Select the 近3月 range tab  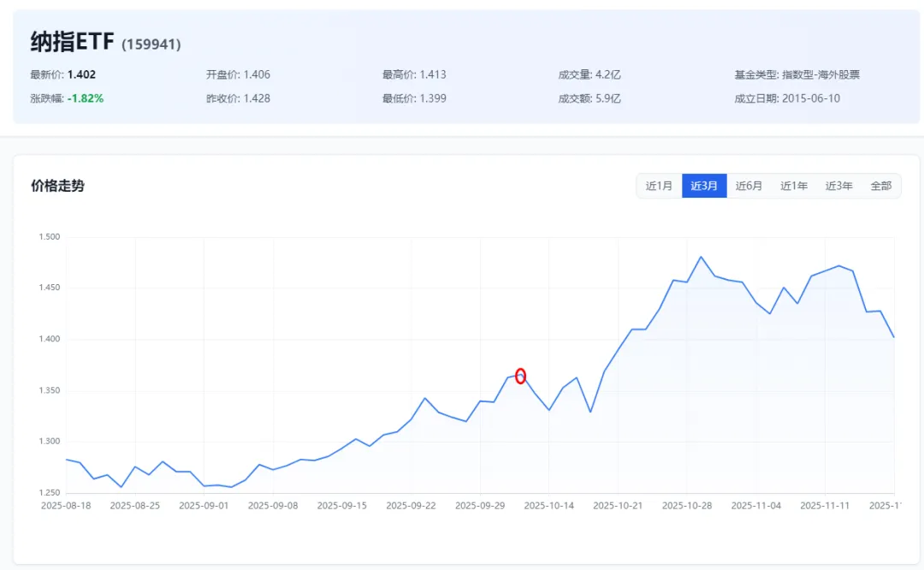click(x=704, y=186)
